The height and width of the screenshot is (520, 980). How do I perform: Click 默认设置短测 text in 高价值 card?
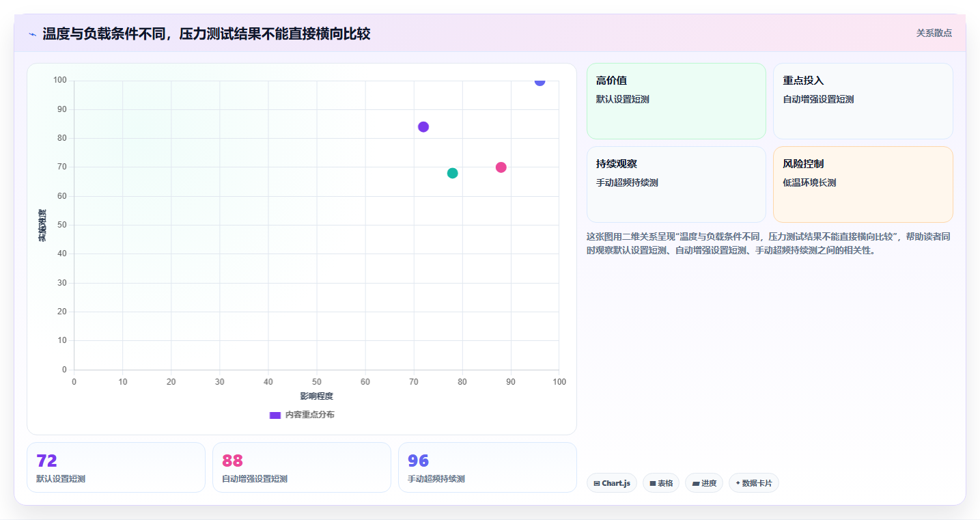pyautogui.click(x=623, y=99)
